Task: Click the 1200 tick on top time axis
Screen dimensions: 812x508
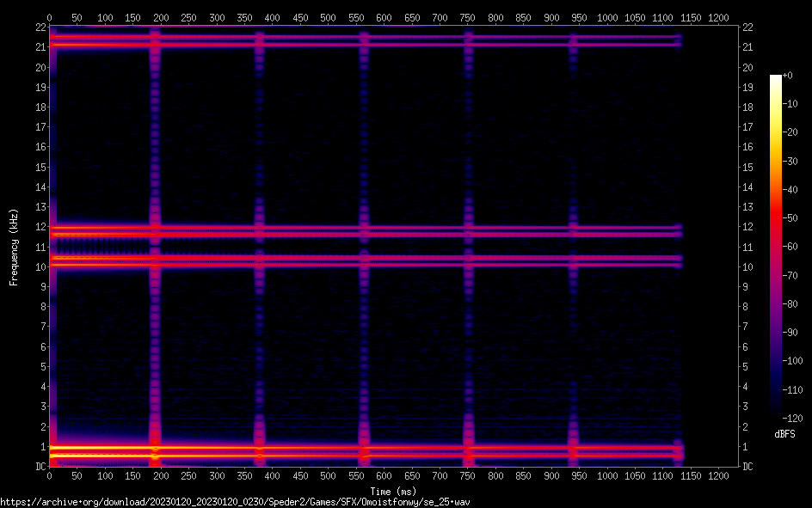Action: tap(719, 17)
